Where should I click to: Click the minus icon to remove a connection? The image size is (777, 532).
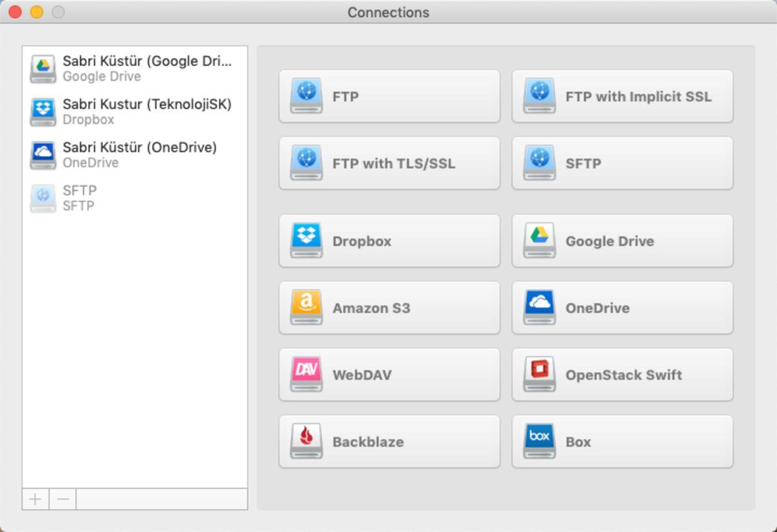point(63,499)
